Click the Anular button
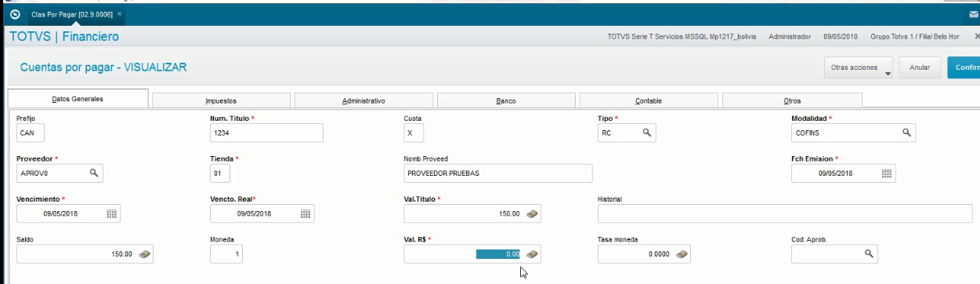Viewport: 980px width, 284px height. pos(920,68)
